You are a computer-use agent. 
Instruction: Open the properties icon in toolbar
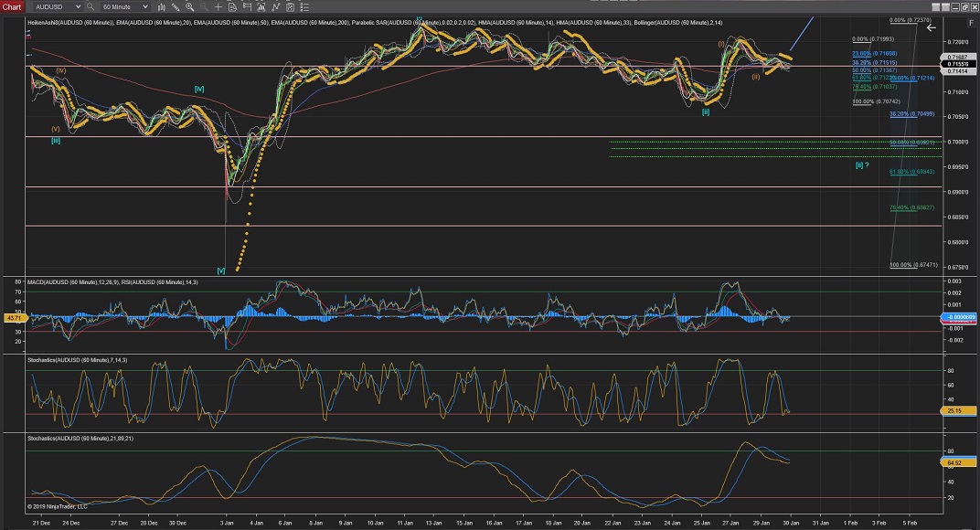(290, 6)
